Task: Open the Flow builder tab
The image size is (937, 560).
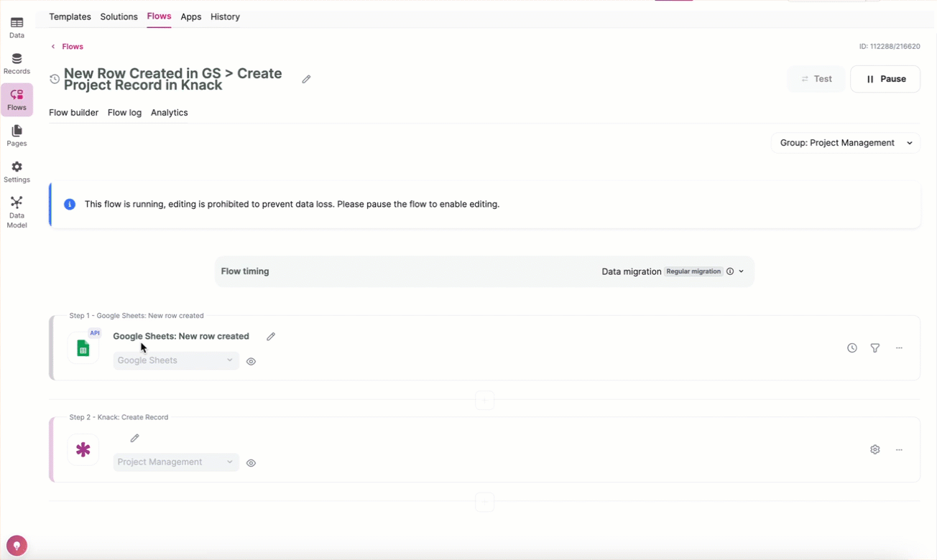Action: (73, 113)
